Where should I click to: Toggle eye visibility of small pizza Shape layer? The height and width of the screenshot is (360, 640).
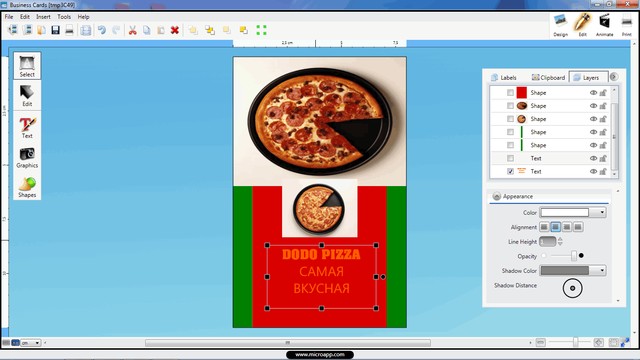(x=593, y=119)
